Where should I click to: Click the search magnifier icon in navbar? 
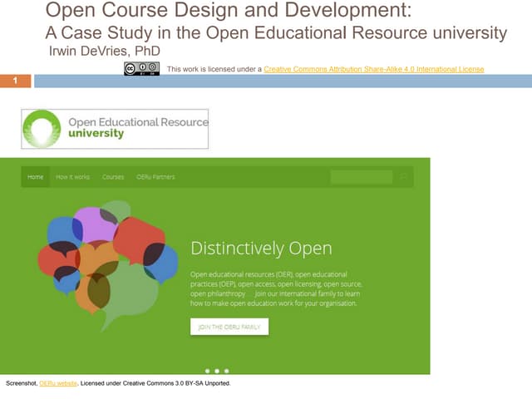(x=403, y=177)
